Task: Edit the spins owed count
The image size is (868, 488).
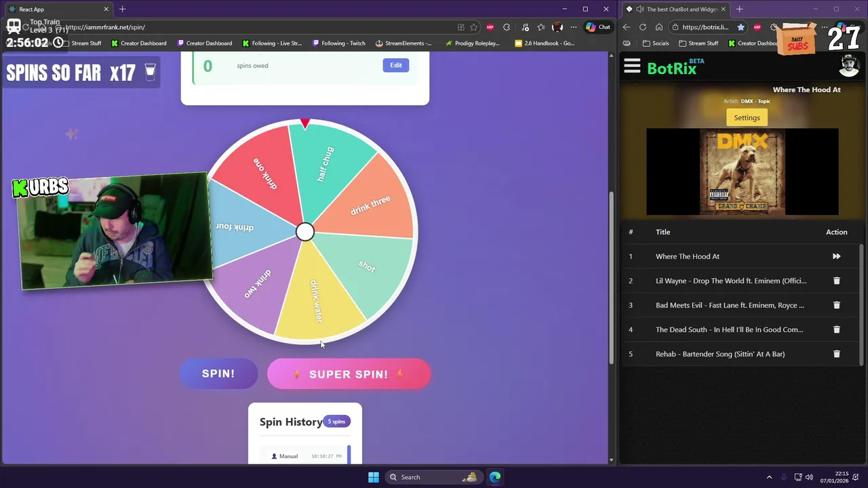Action: tap(395, 65)
